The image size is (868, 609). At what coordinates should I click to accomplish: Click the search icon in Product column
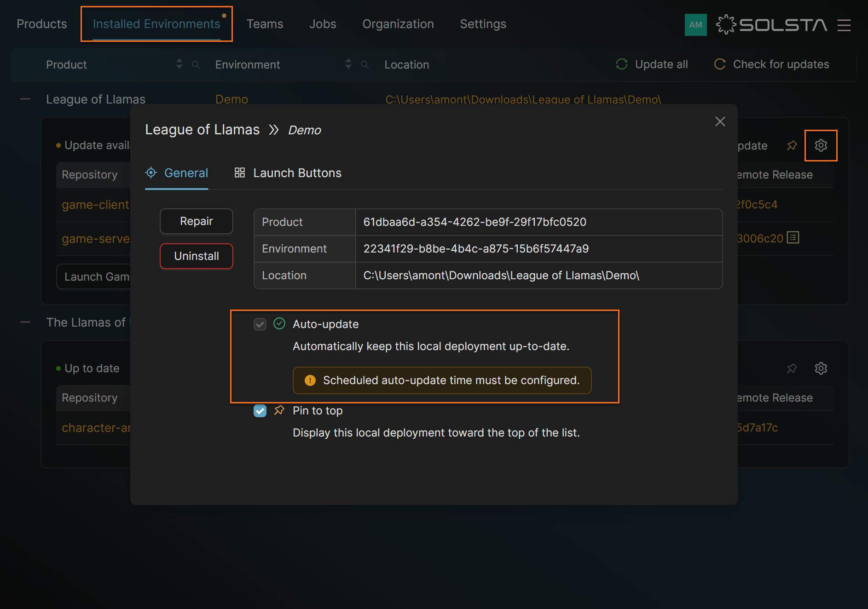point(196,65)
